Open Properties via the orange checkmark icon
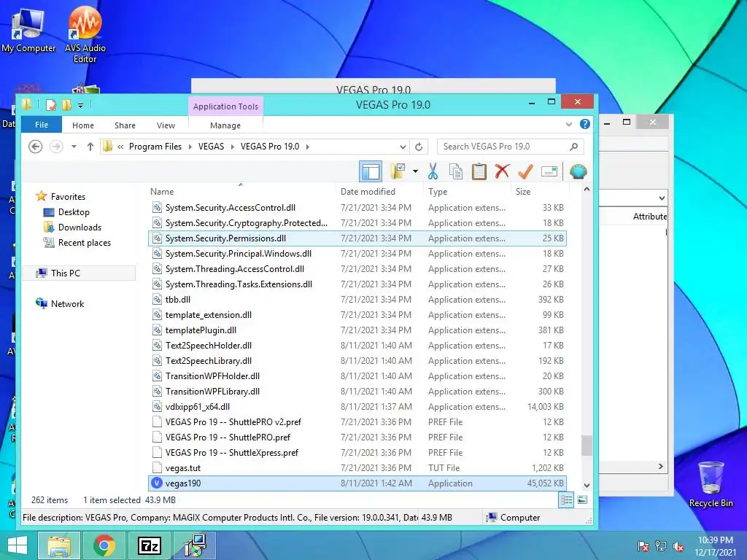 (525, 171)
